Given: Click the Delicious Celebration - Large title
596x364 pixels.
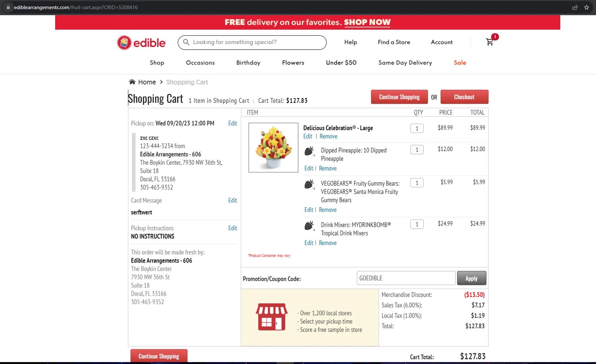Looking at the screenshot, I should 338,128.
